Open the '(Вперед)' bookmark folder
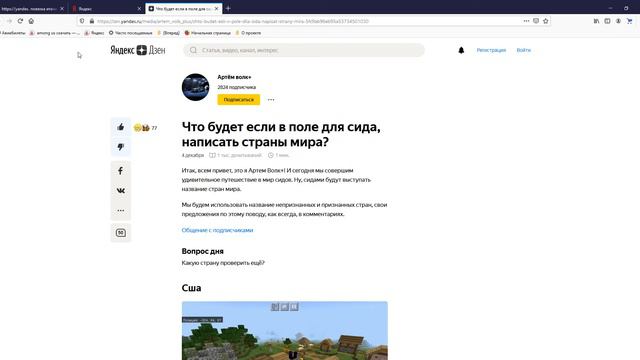640x360 pixels. [x=168, y=33]
